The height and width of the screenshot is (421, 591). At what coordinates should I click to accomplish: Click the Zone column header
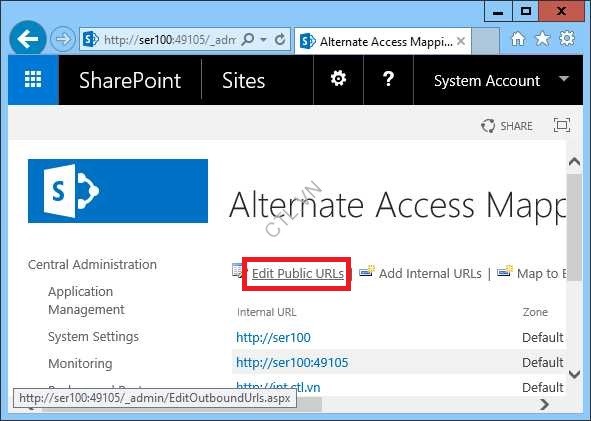(x=535, y=312)
